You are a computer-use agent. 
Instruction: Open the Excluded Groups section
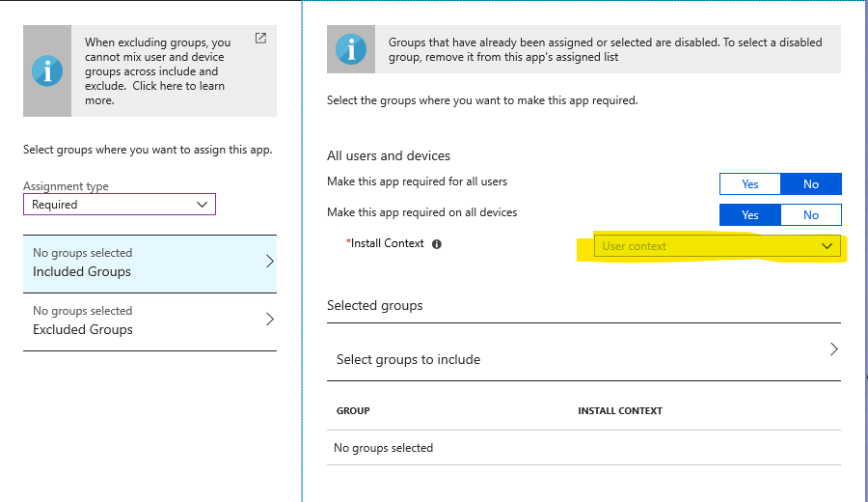point(150,321)
